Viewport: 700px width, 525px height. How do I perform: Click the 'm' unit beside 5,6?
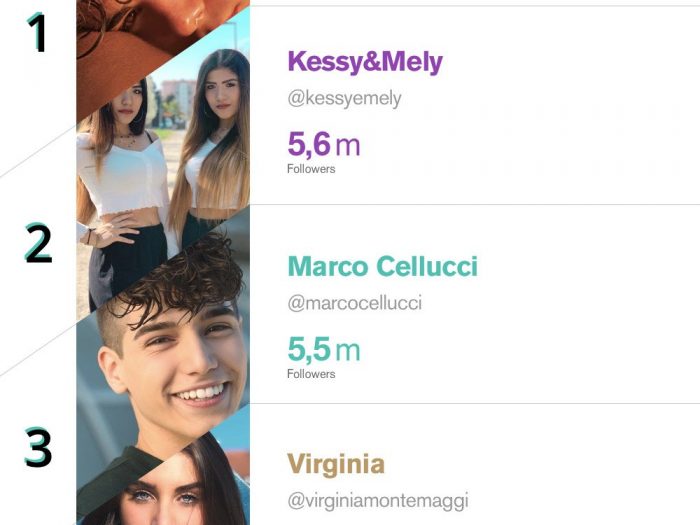(348, 147)
